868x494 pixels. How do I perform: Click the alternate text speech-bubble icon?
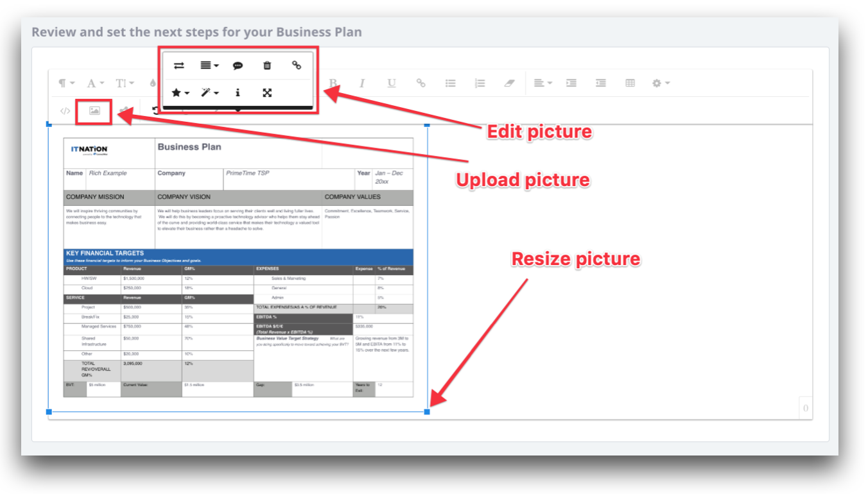pos(238,65)
